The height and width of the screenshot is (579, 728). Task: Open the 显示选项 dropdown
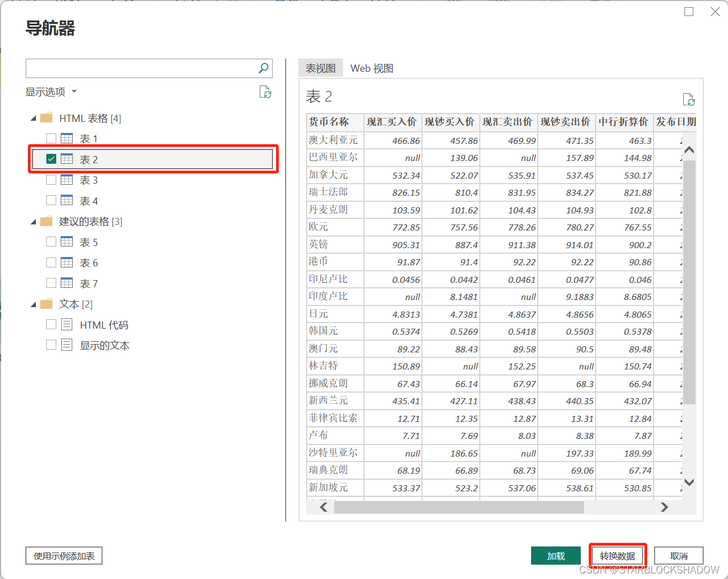pyautogui.click(x=51, y=92)
